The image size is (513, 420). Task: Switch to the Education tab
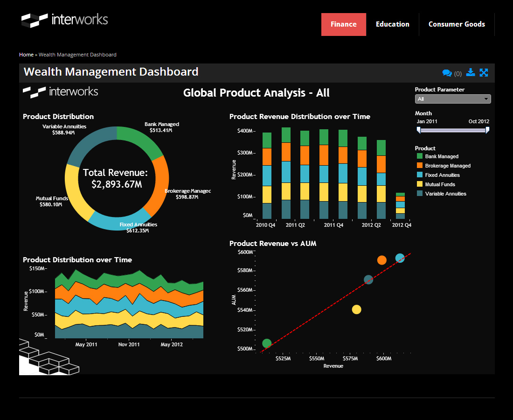[392, 24]
